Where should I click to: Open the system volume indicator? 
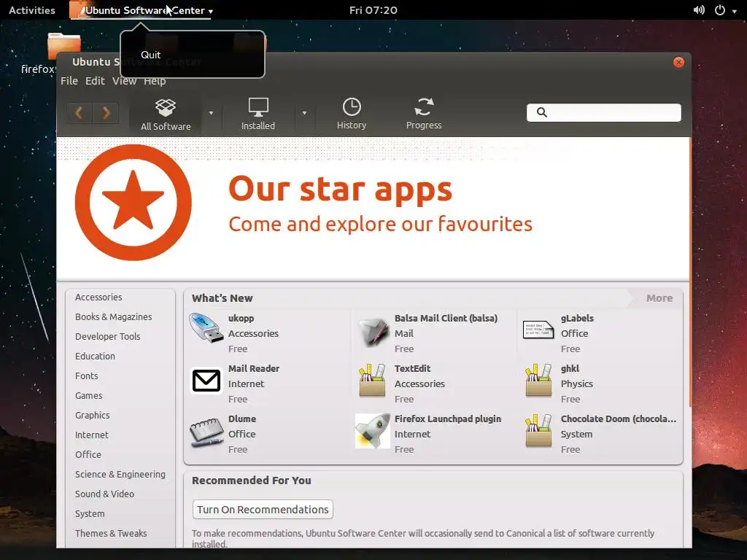[698, 10]
